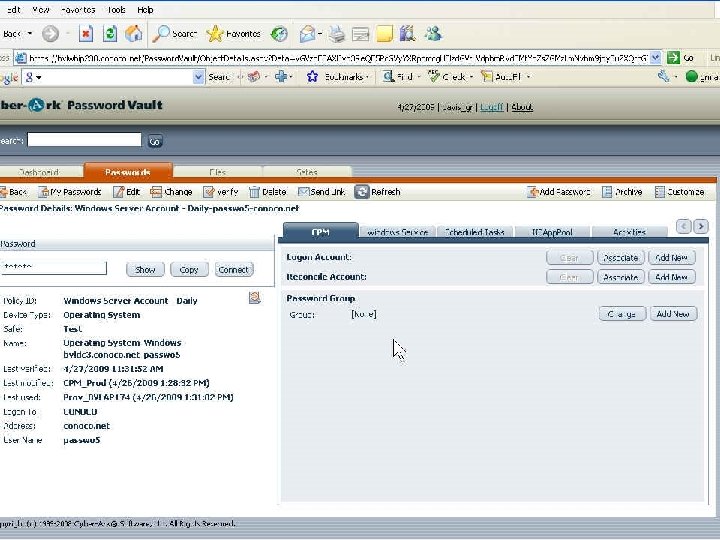Click the Print icon in toolbar
The image size is (720, 540).
tap(337, 34)
